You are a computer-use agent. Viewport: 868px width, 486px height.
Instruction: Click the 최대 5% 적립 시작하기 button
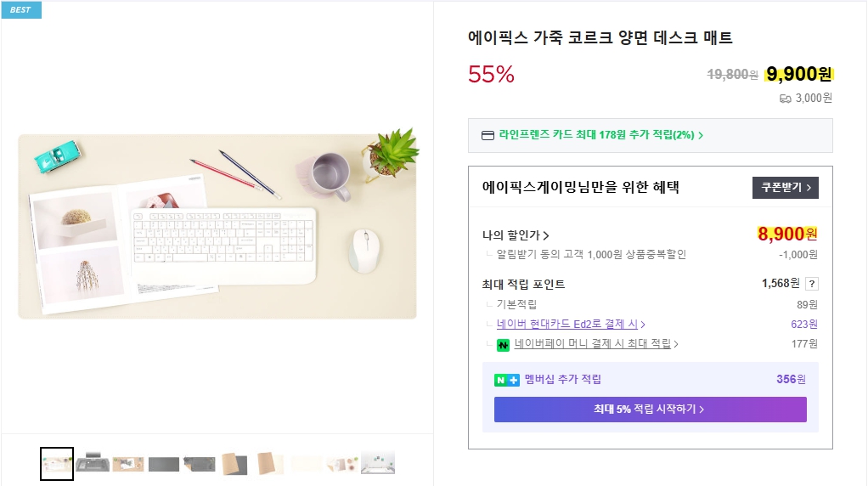(x=650, y=410)
